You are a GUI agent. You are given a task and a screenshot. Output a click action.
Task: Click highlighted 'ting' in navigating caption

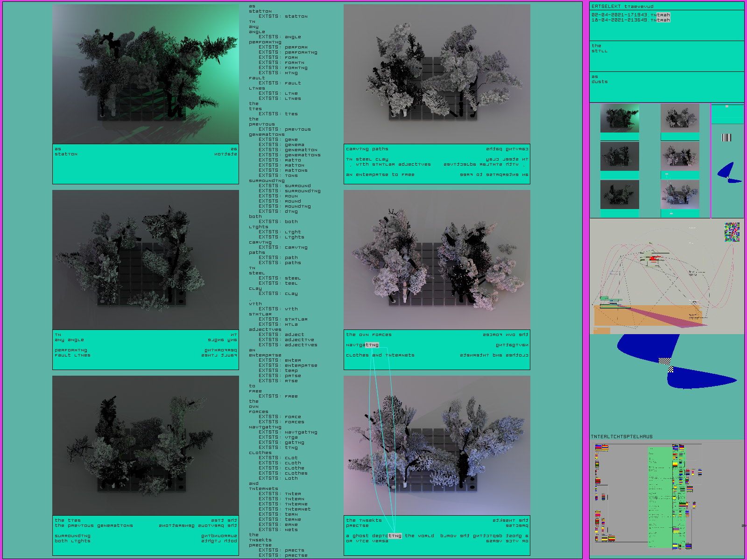coord(372,345)
